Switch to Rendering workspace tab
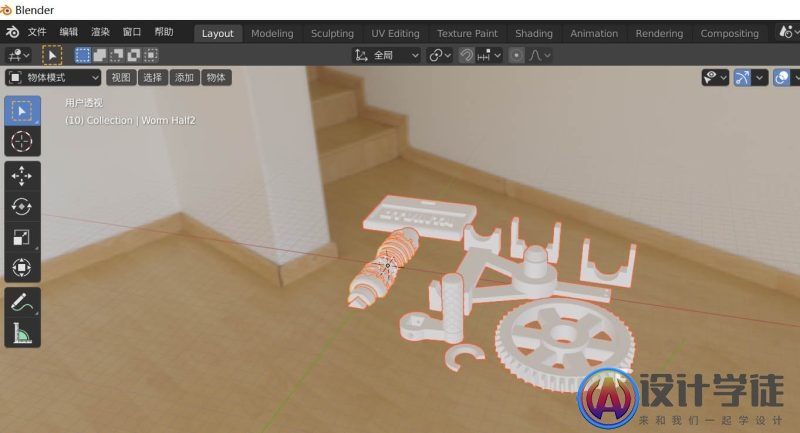The image size is (800, 433). tap(659, 33)
